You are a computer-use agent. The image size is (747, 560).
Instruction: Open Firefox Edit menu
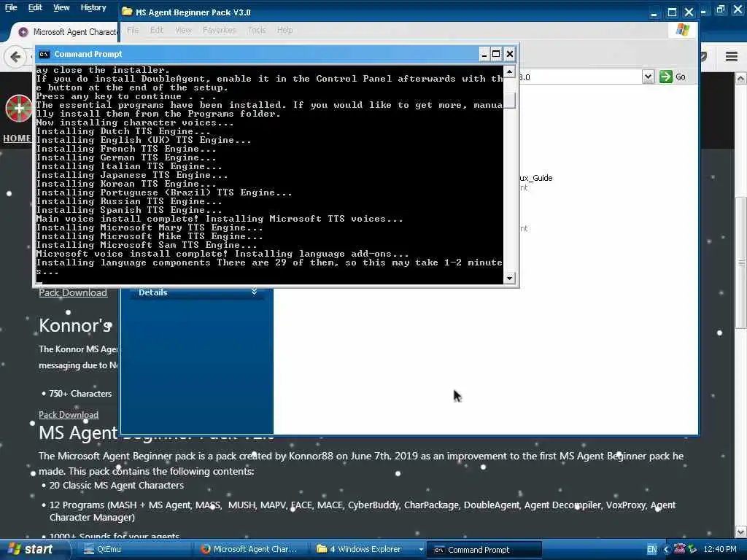[35, 7]
